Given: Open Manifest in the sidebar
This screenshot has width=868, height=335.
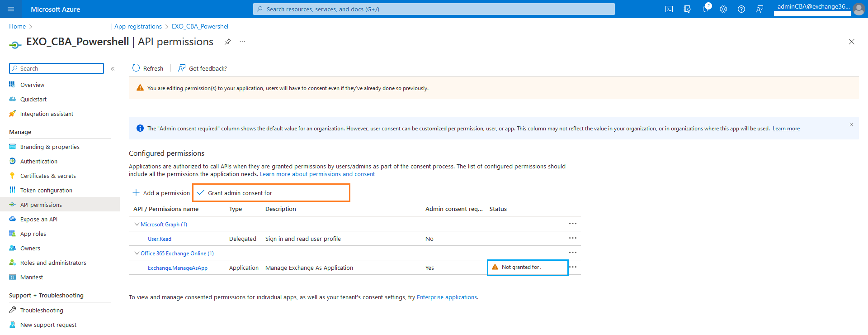Looking at the screenshot, I should coord(32,277).
